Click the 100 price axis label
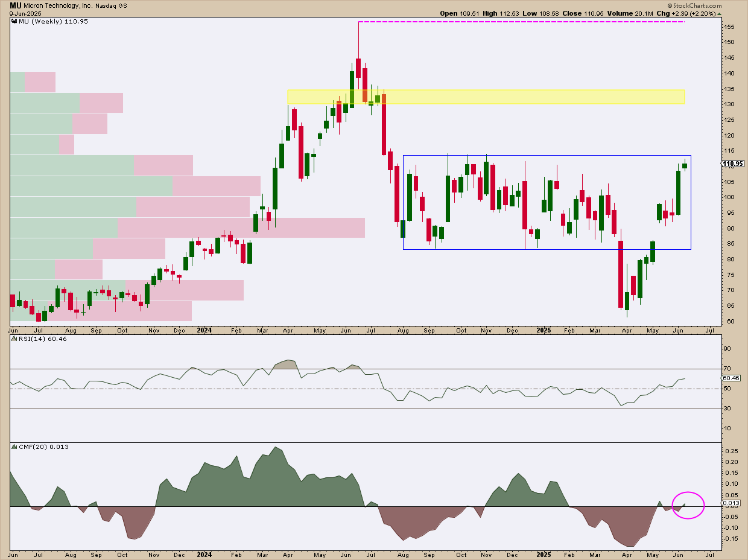Image resolution: width=748 pixels, height=560 pixels. (730, 197)
